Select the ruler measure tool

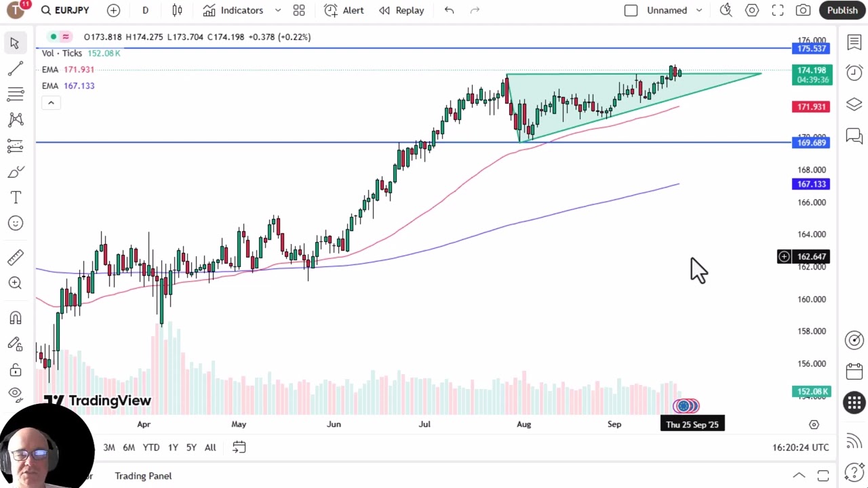pyautogui.click(x=15, y=258)
